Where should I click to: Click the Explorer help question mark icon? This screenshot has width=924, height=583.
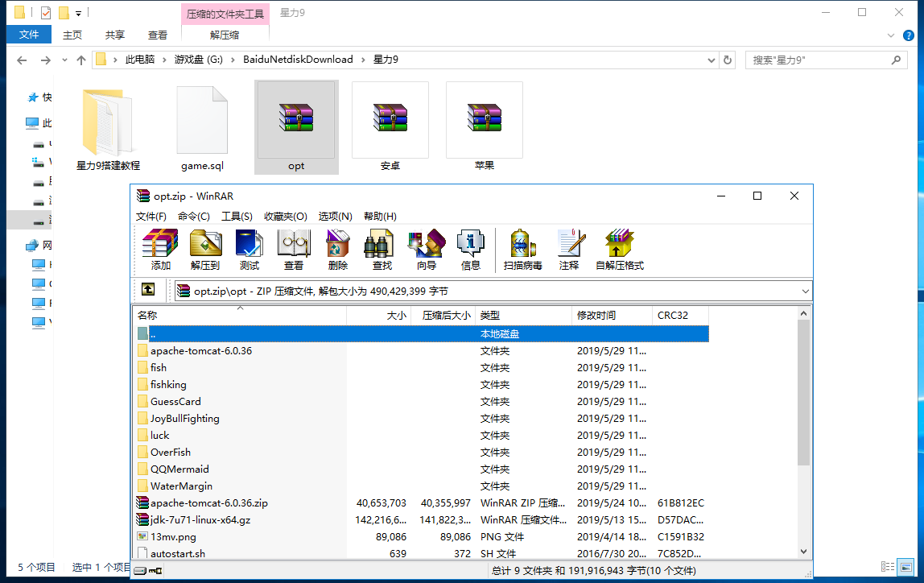pos(909,36)
